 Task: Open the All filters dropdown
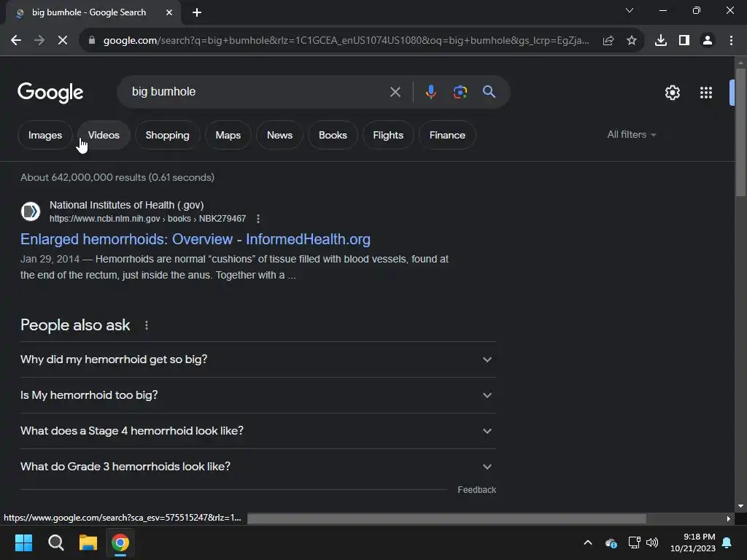click(631, 135)
